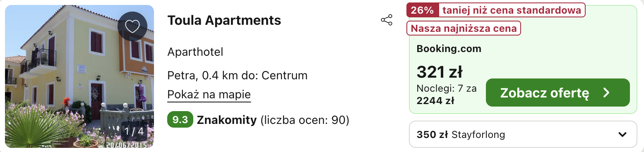
Task: Click the red 26% discount badge
Action: (422, 10)
